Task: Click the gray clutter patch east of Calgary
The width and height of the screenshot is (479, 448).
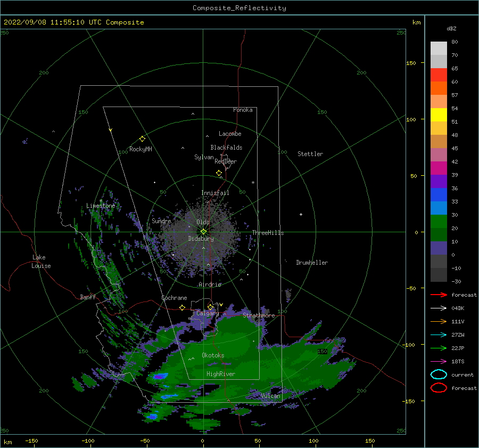Action: 288,294
